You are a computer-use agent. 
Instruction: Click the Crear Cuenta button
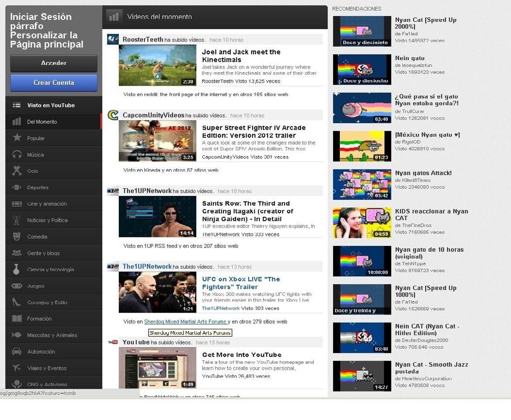tap(54, 83)
